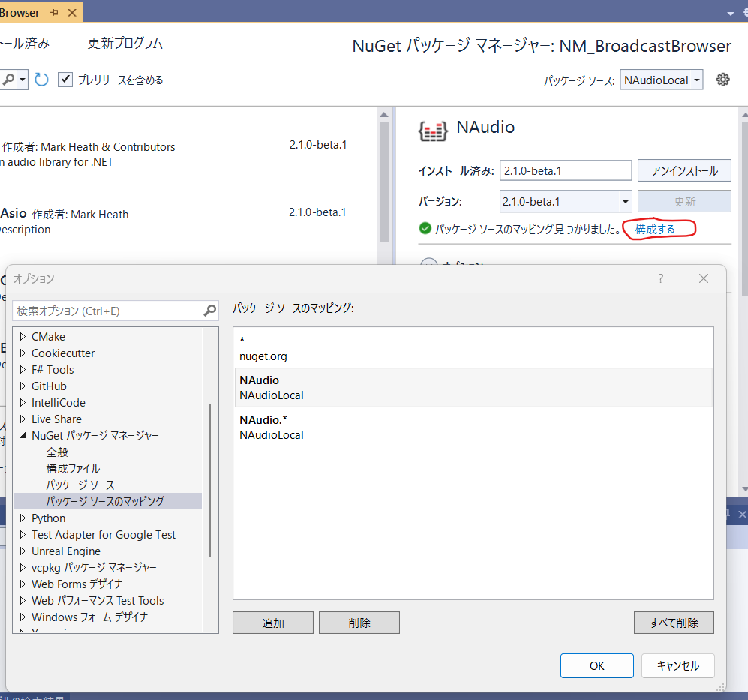Image resolution: width=748 pixels, height=700 pixels.
Task: Expand the Unreal Engine tree node
Action: click(x=23, y=551)
